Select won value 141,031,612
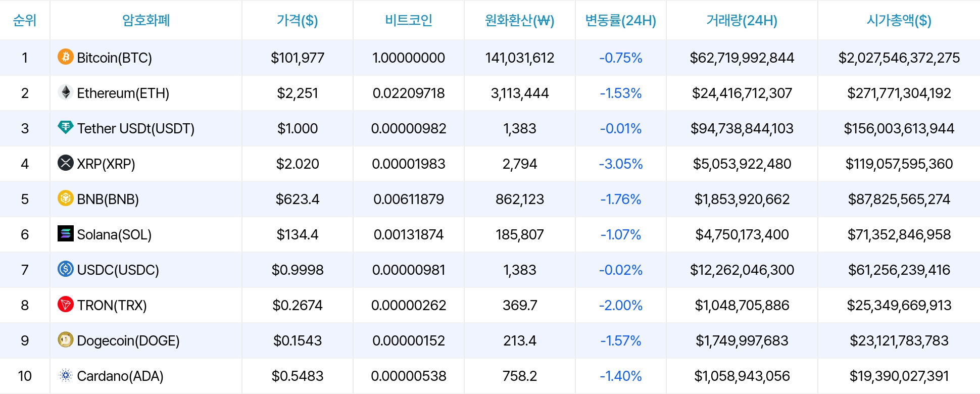This screenshot has width=980, height=394. [x=520, y=58]
